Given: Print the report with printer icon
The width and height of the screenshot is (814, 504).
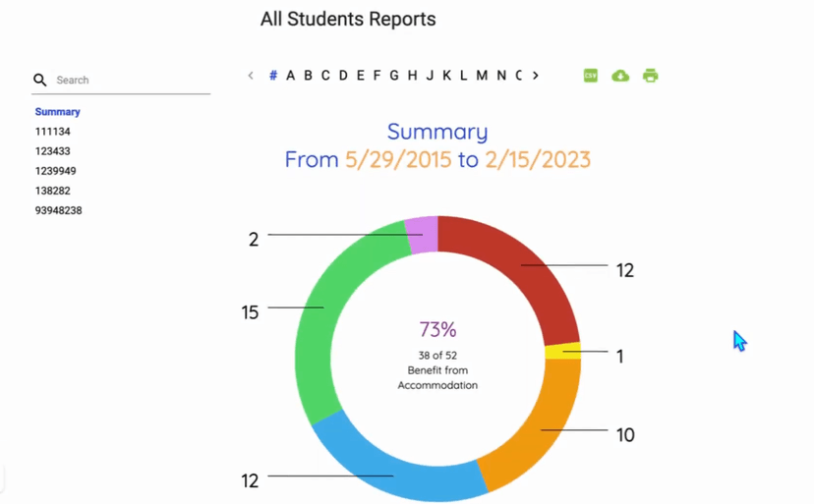Looking at the screenshot, I should pyautogui.click(x=650, y=76).
